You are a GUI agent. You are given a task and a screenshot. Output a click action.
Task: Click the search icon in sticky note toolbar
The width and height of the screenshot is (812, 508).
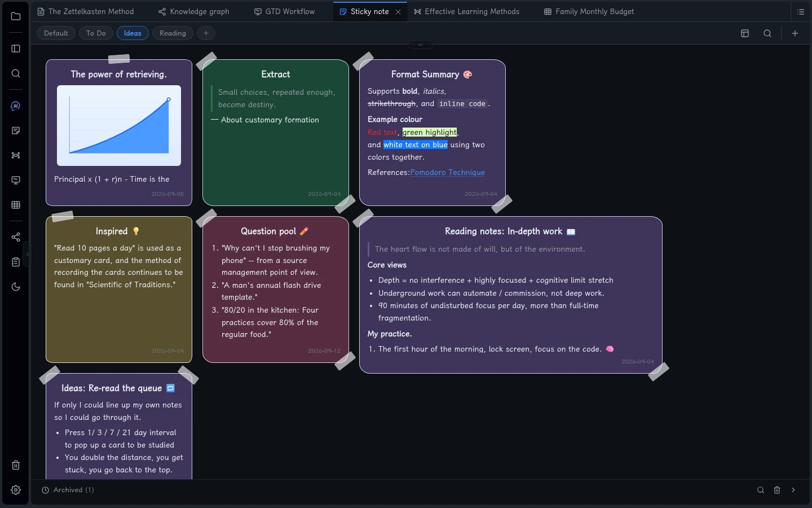click(767, 33)
